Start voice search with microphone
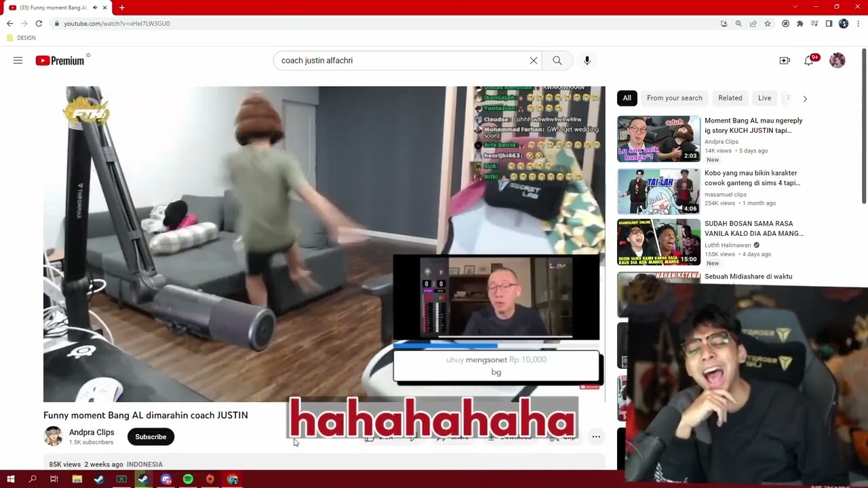This screenshot has height=488, width=868. click(587, 60)
